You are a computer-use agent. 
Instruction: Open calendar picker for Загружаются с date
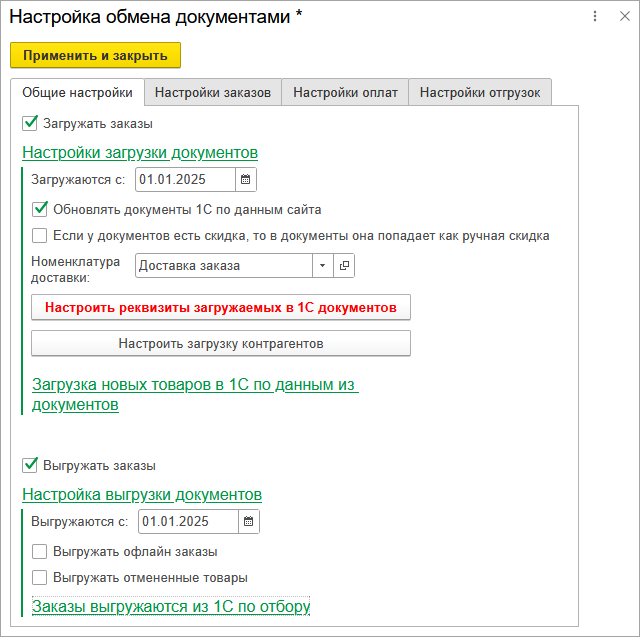(246, 180)
